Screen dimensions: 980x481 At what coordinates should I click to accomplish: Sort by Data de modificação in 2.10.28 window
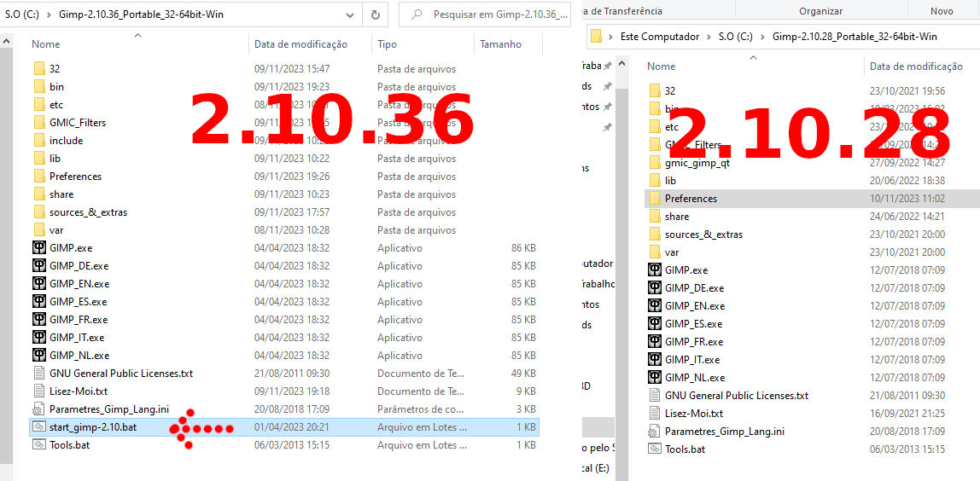(916, 67)
